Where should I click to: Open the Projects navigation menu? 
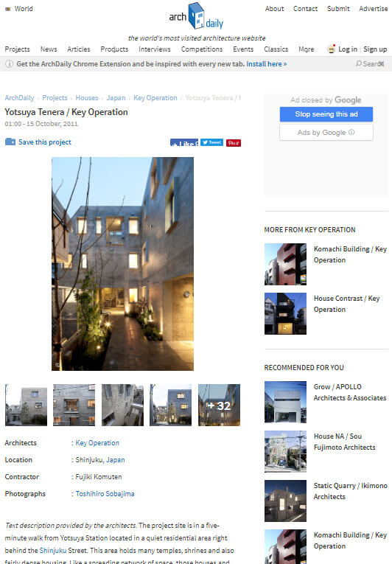tap(17, 49)
